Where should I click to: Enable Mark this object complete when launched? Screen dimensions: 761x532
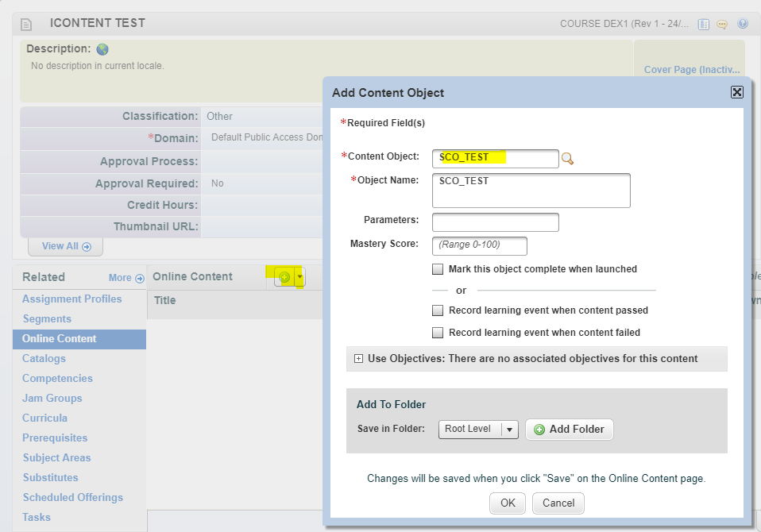438,269
